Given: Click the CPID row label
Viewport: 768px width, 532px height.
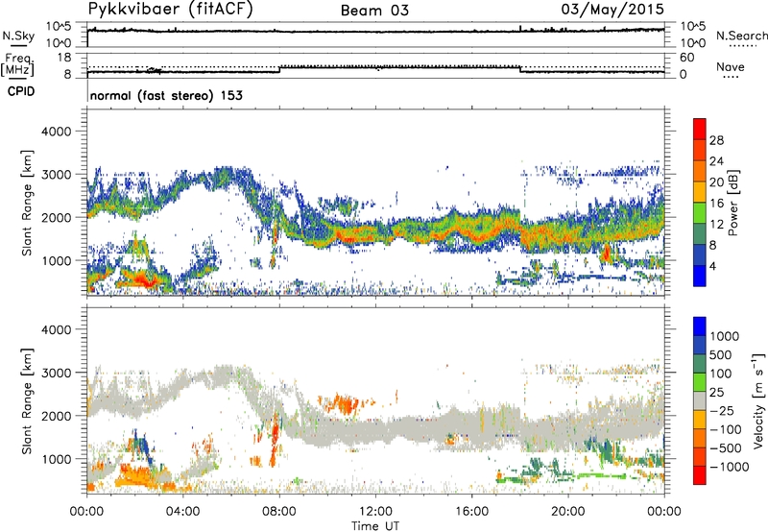Looking at the screenshot, I should 21,91.
